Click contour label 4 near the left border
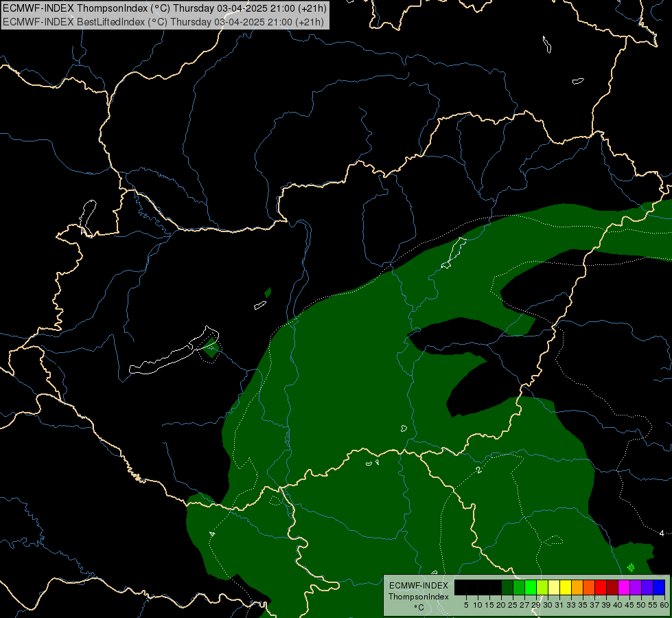 [x=212, y=534]
